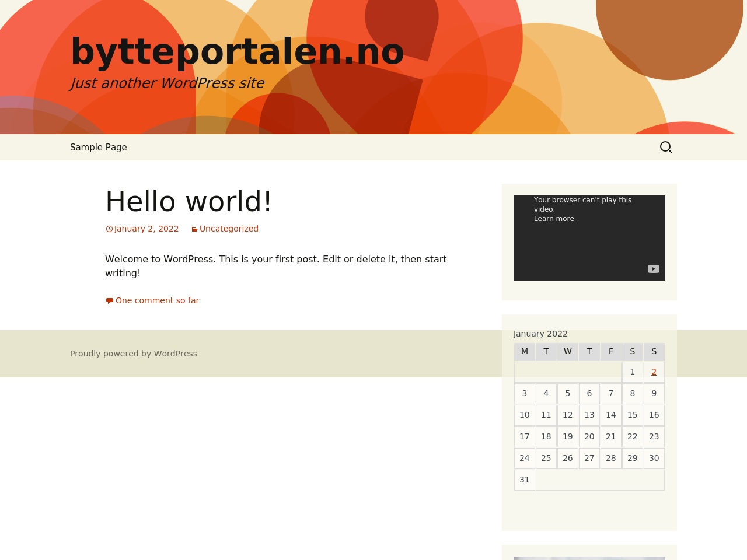Viewport: 747px width, 560px height.
Task: Click the Welcome to WordPress post paragraph
Action: pos(276,266)
